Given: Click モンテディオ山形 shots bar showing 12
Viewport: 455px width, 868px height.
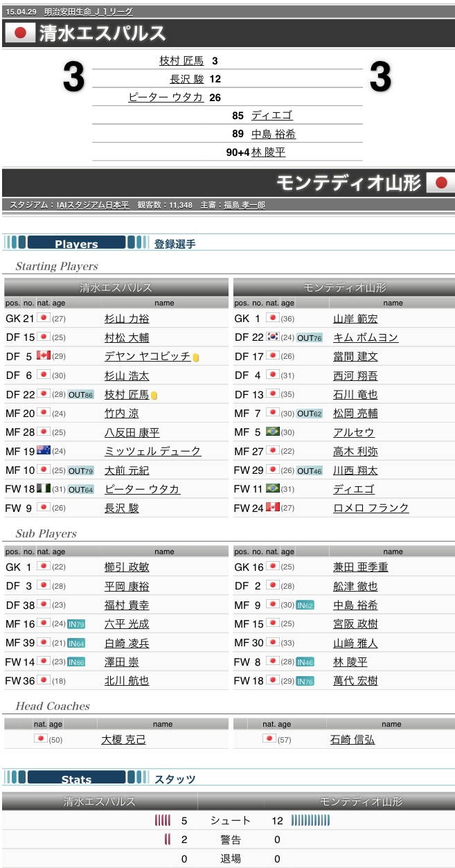Looking at the screenshot, I should (x=310, y=821).
